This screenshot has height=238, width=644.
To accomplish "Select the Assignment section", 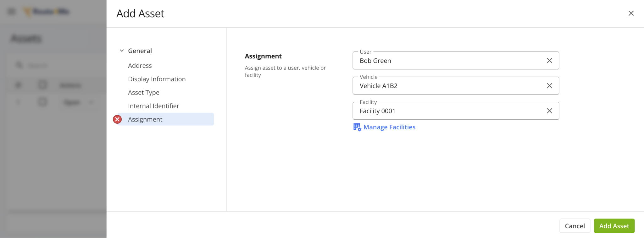I will point(166,119).
